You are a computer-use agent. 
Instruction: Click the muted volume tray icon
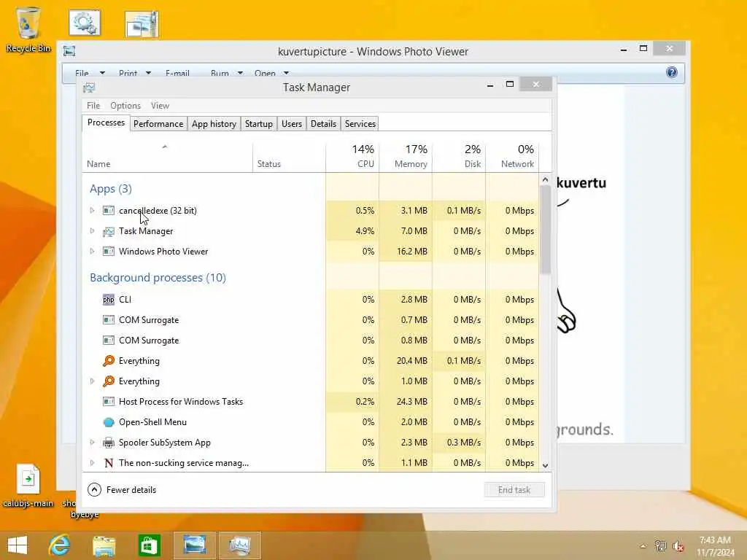[x=678, y=545]
